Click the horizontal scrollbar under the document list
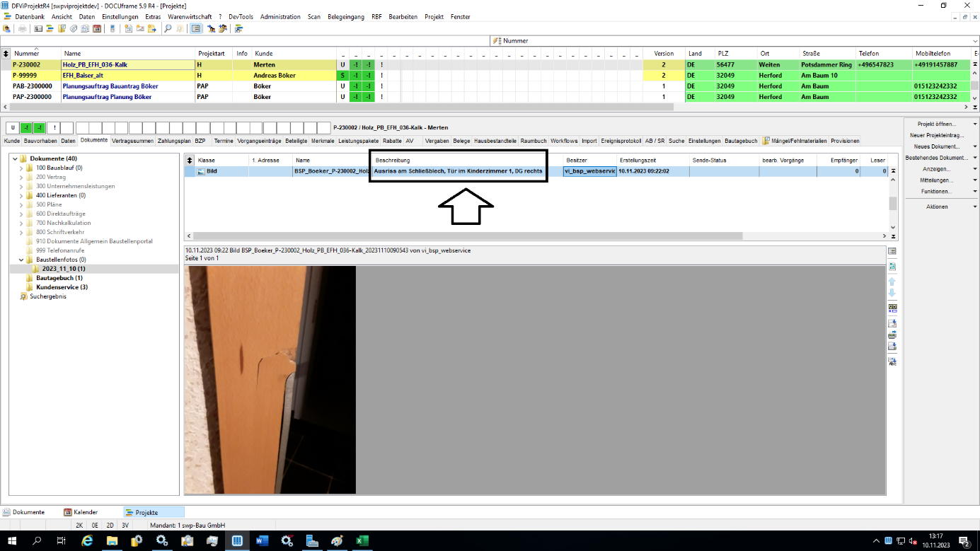 coord(467,236)
